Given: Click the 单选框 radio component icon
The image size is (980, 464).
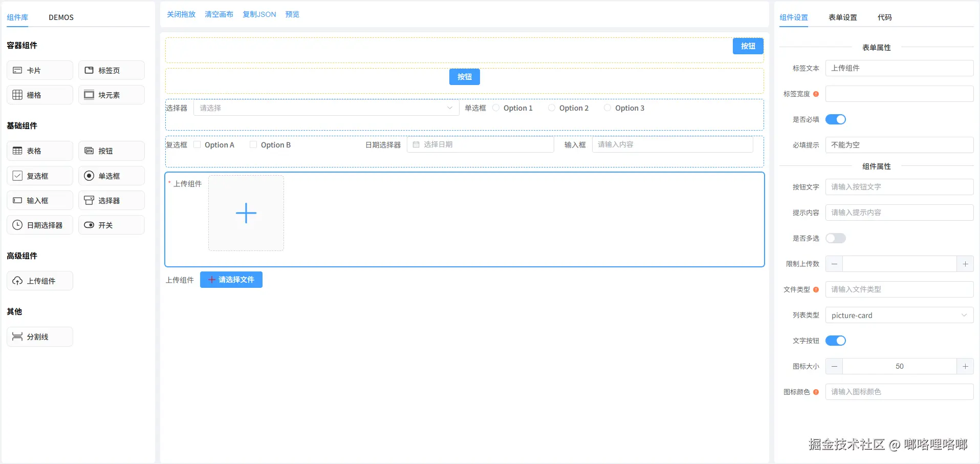Looking at the screenshot, I should tap(89, 176).
